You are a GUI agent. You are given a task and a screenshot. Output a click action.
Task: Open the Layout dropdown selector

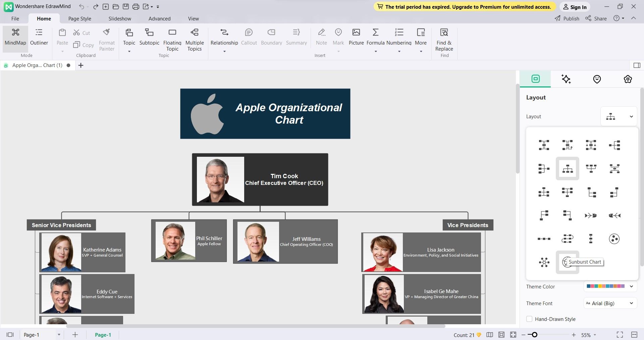[619, 116]
